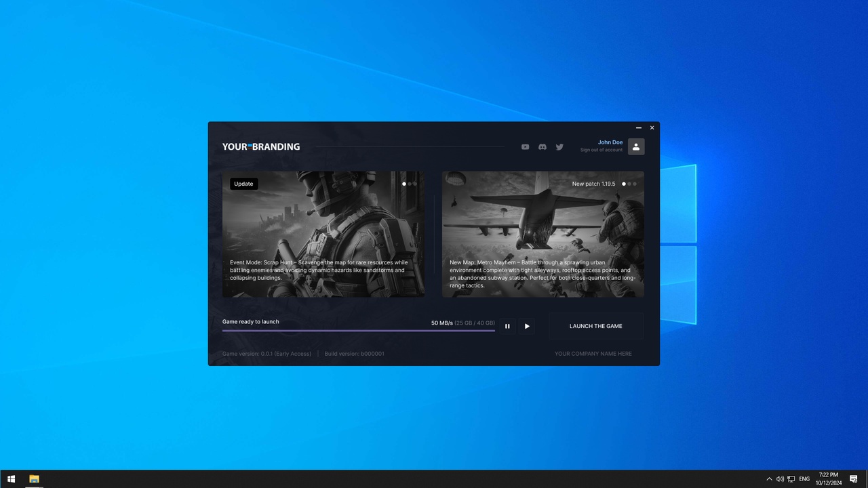Click 'New patch 1.19.5' label
The width and height of the screenshot is (868, 488).
pyautogui.click(x=593, y=184)
